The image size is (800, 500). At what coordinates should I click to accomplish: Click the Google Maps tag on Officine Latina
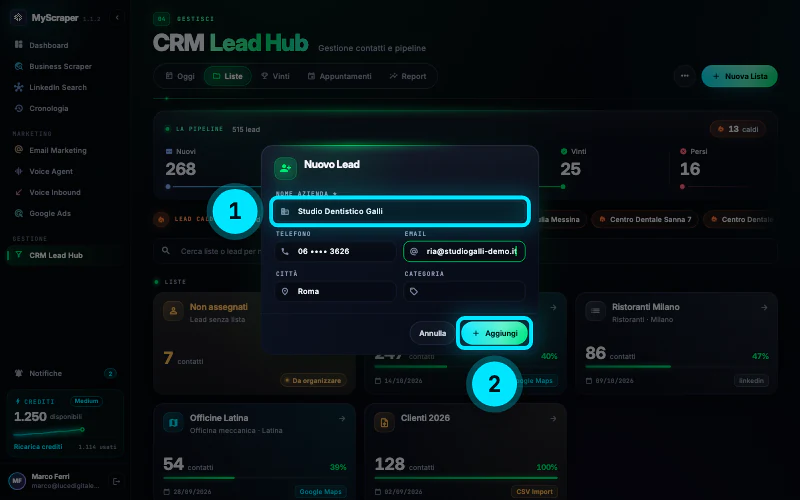click(x=320, y=492)
